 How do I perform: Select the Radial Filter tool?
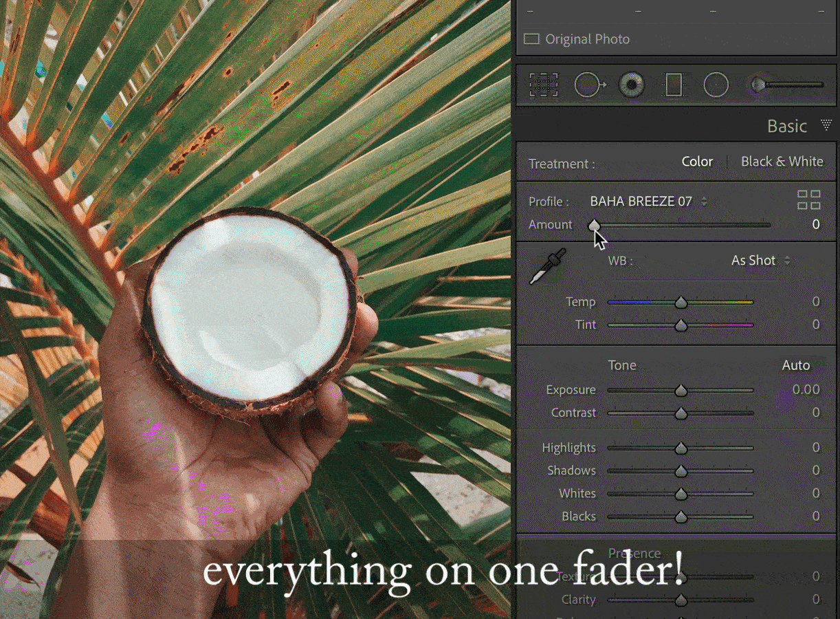pos(716,85)
